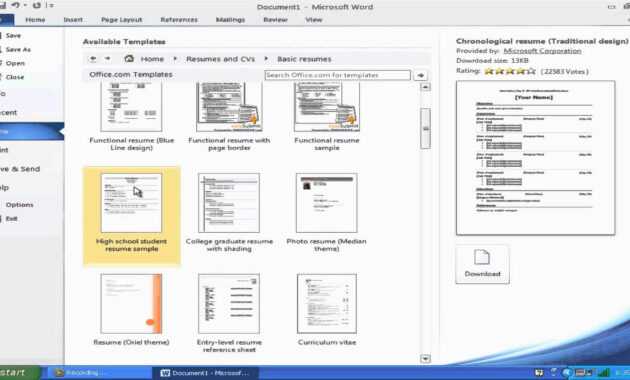
Task: Click the Redo icon in quick access toolbar
Action: [x=37, y=5]
